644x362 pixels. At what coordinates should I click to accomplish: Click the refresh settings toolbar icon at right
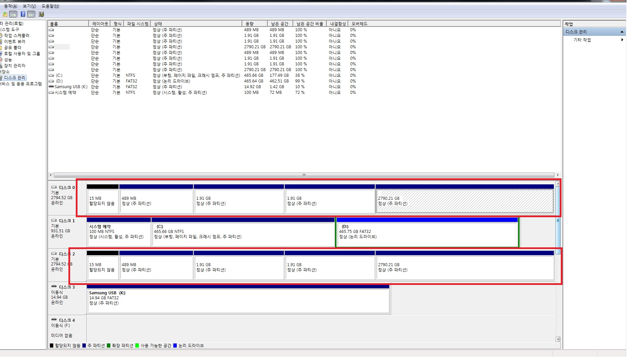[41, 14]
